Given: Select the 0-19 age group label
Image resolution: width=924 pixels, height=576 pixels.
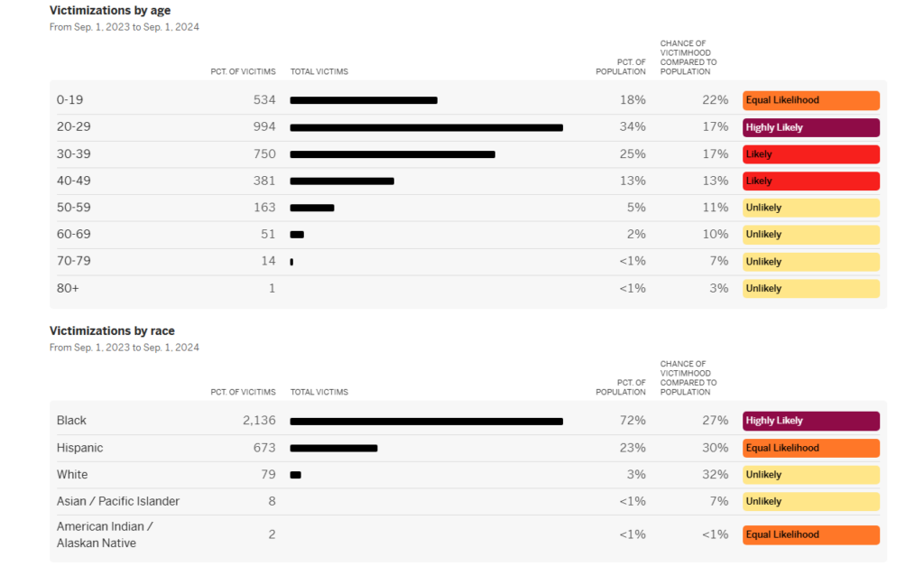Looking at the screenshot, I should coord(69,100).
